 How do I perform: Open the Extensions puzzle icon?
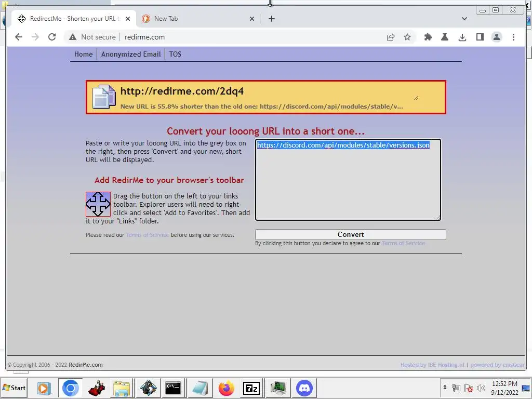click(x=428, y=37)
